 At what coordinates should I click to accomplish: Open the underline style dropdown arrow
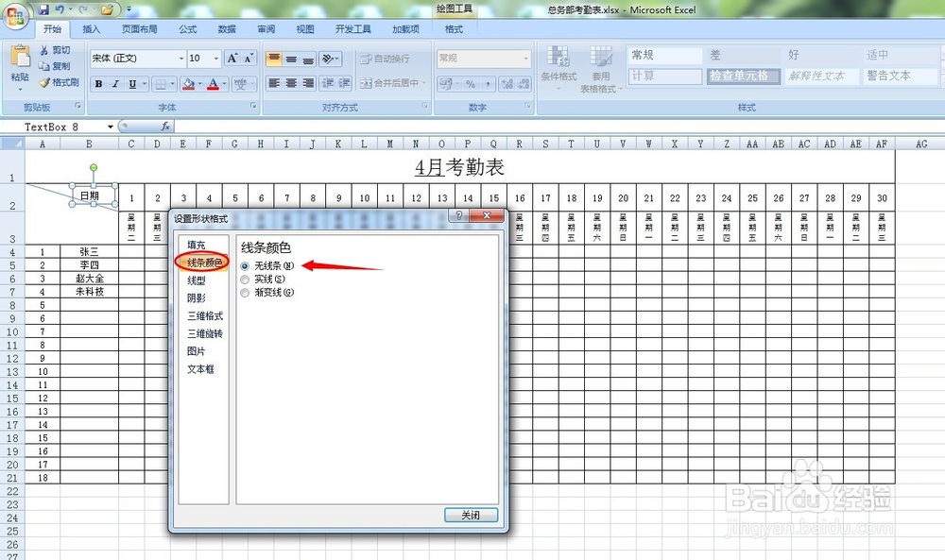(144, 84)
